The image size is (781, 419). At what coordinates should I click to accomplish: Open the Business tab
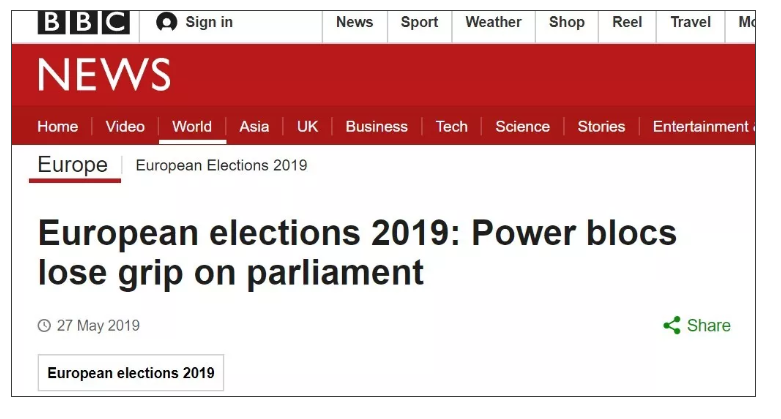376,127
